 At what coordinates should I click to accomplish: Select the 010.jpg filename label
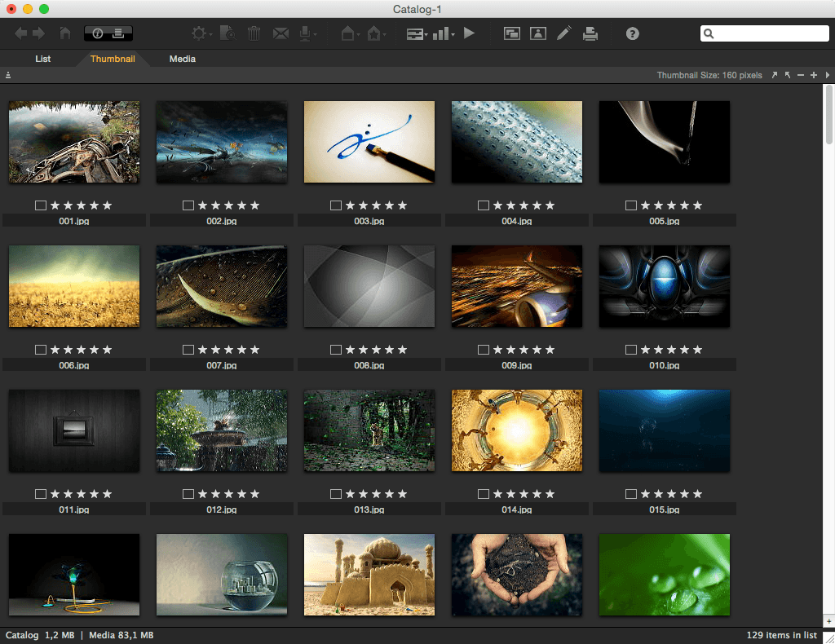point(664,365)
